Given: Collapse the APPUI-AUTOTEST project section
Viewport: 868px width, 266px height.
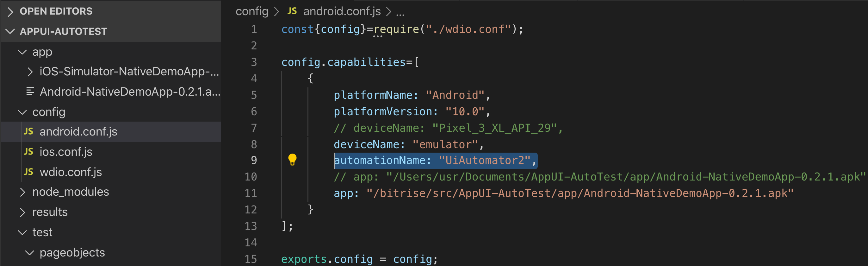Looking at the screenshot, I should [x=10, y=31].
